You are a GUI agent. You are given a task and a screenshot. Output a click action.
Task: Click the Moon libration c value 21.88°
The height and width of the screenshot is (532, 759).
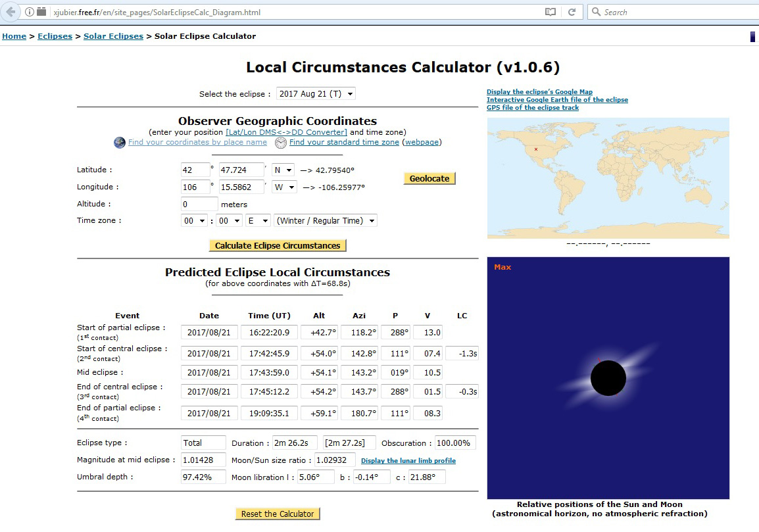[x=427, y=477]
